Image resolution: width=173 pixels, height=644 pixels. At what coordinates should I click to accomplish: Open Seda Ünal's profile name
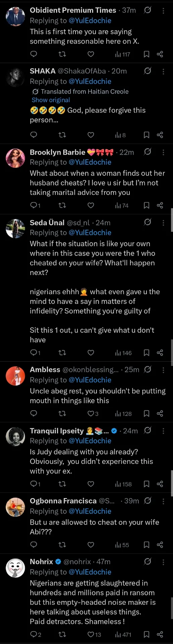click(47, 223)
